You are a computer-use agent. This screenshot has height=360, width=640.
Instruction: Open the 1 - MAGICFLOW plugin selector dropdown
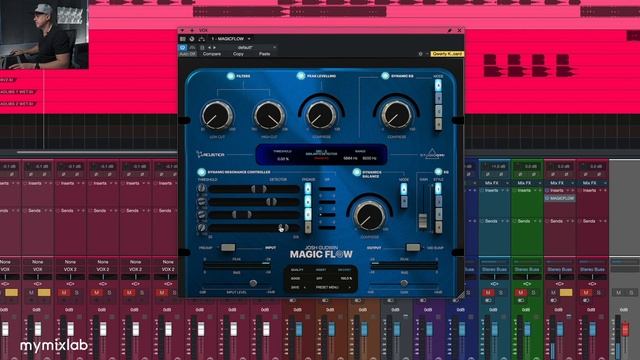tap(231, 39)
